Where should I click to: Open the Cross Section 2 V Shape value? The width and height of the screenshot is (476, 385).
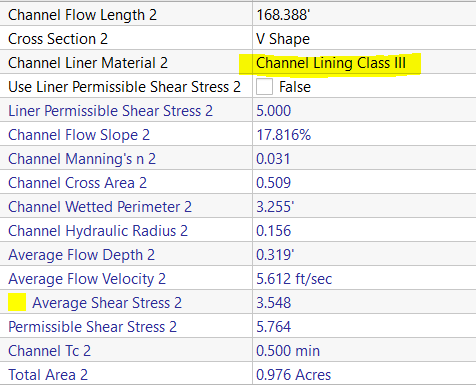283,39
